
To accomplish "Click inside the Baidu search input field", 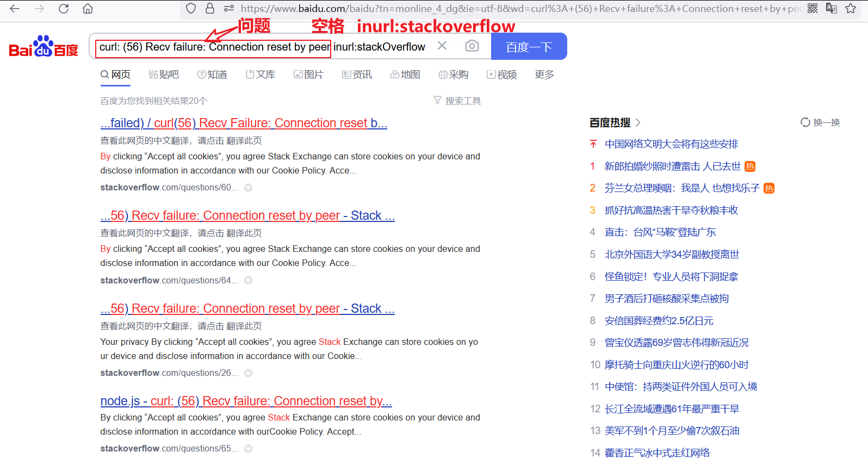I will pyautogui.click(x=266, y=47).
